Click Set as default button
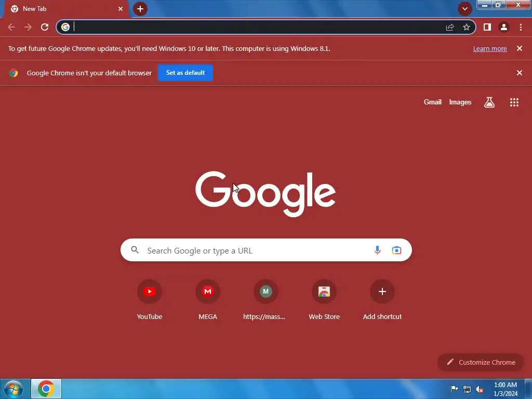The height and width of the screenshot is (399, 532). click(185, 73)
